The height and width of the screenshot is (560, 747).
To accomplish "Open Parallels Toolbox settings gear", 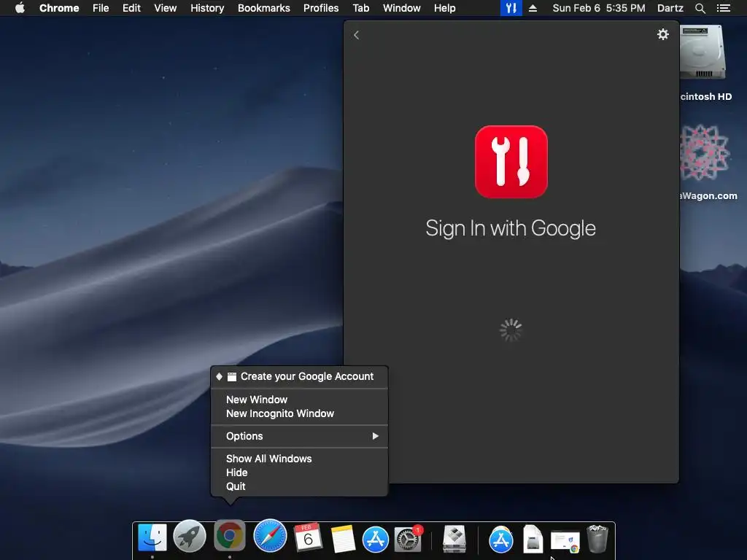I will (662, 34).
